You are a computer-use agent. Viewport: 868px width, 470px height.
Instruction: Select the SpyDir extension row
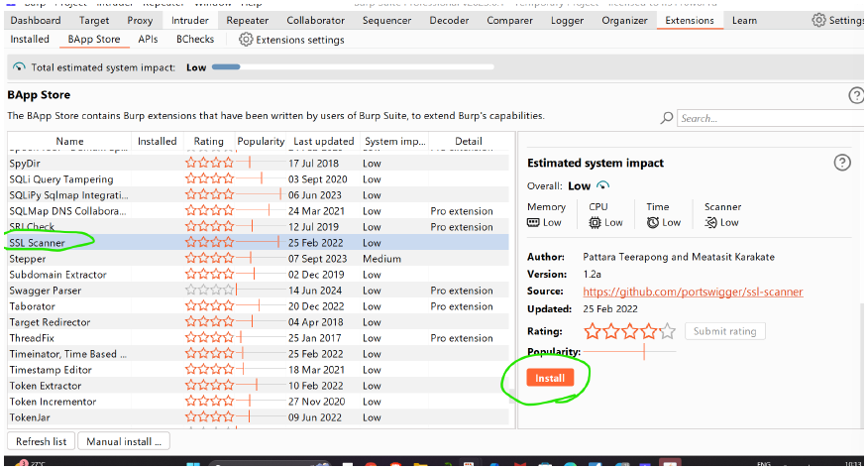point(258,163)
